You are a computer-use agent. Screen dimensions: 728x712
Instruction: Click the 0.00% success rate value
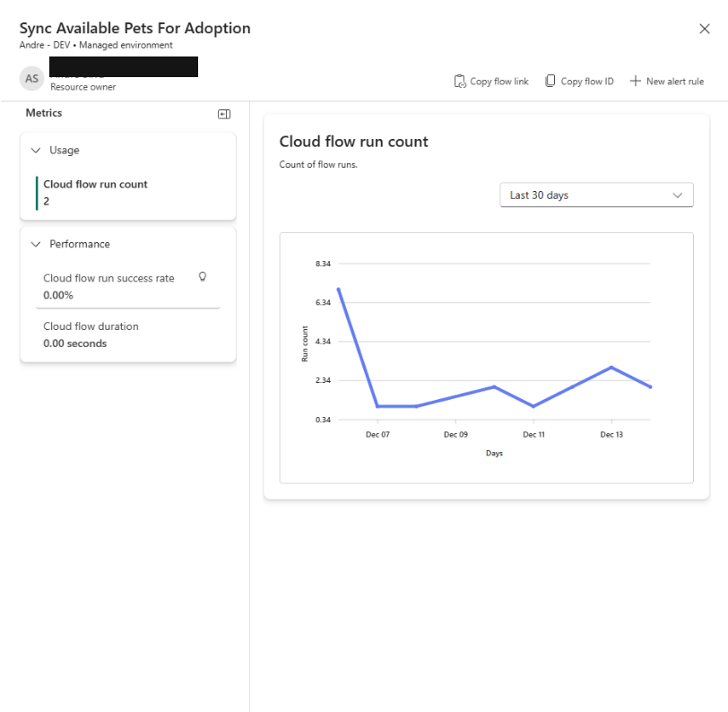coord(58,295)
